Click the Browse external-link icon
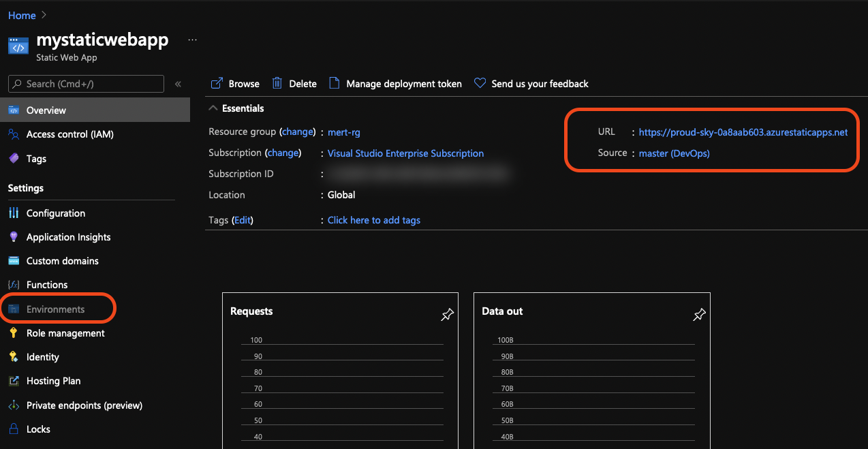Screen dimensions: 868x449 click(217, 83)
